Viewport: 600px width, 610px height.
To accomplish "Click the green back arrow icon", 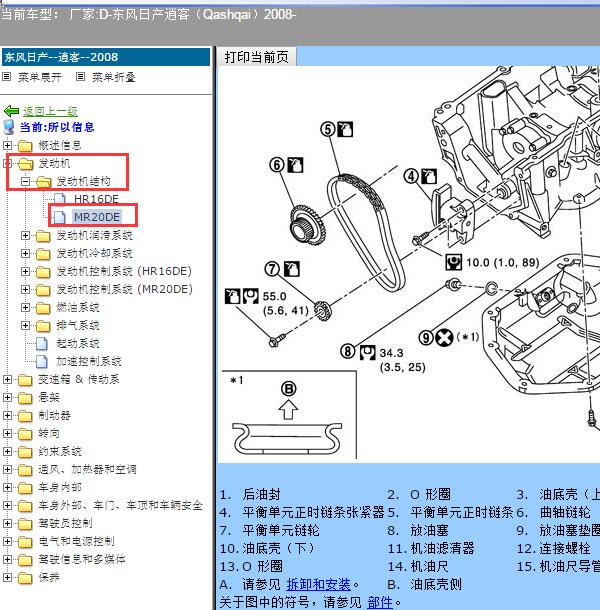I will pyautogui.click(x=11, y=111).
